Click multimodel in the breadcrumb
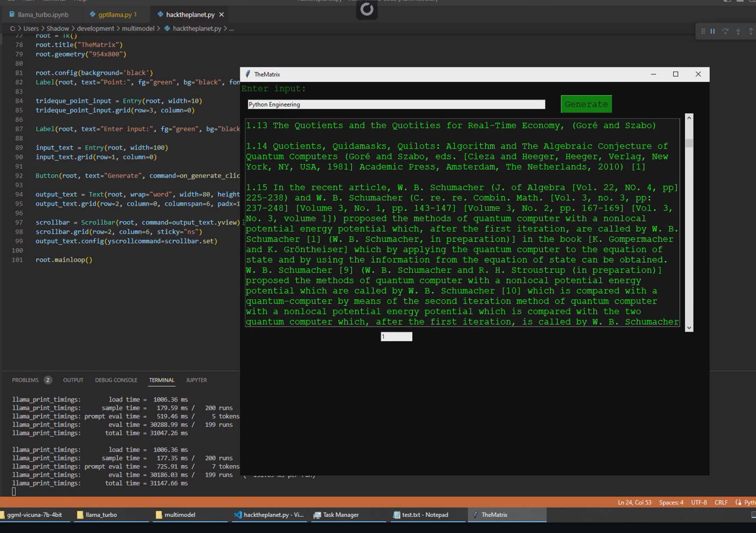The width and height of the screenshot is (756, 533). pos(138,29)
